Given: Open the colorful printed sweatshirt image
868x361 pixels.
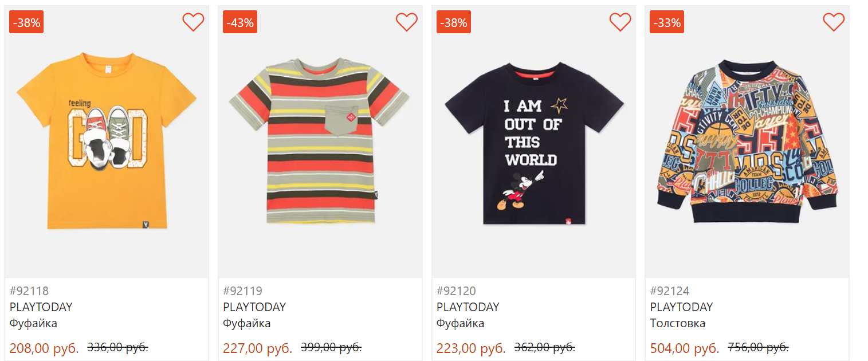Looking at the screenshot, I should tap(747, 140).
